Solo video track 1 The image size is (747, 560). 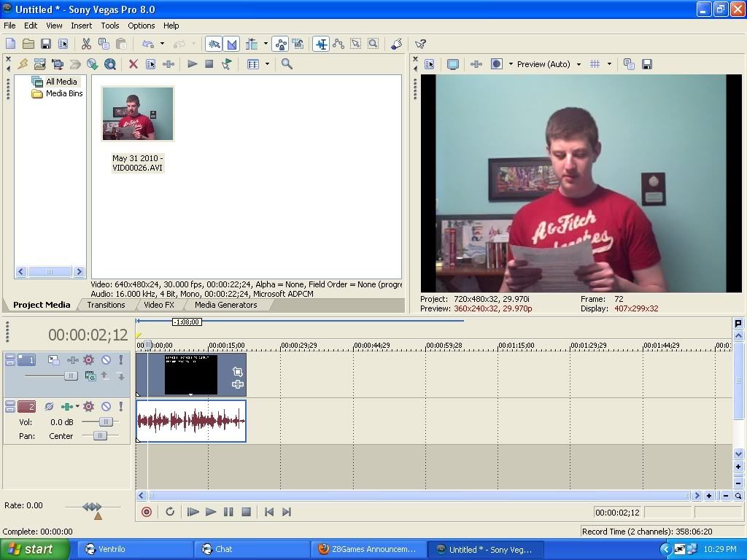(121, 359)
